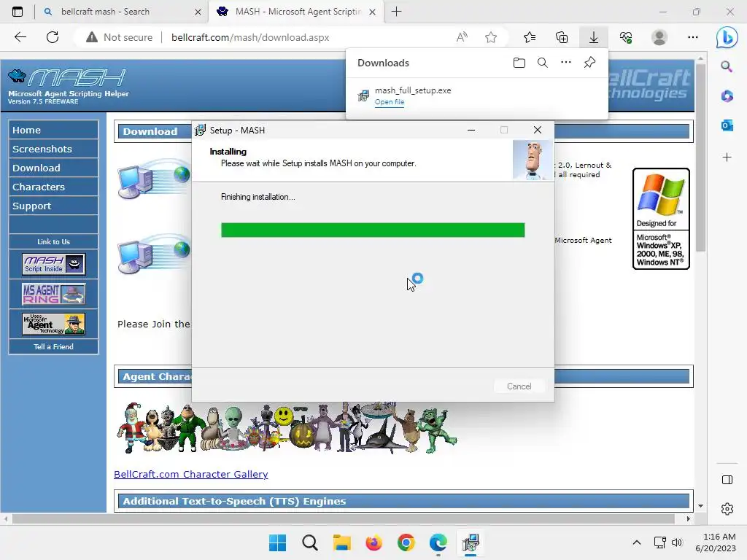Open Download in the MASH site menu
This screenshot has height=560, width=747.
tap(53, 168)
